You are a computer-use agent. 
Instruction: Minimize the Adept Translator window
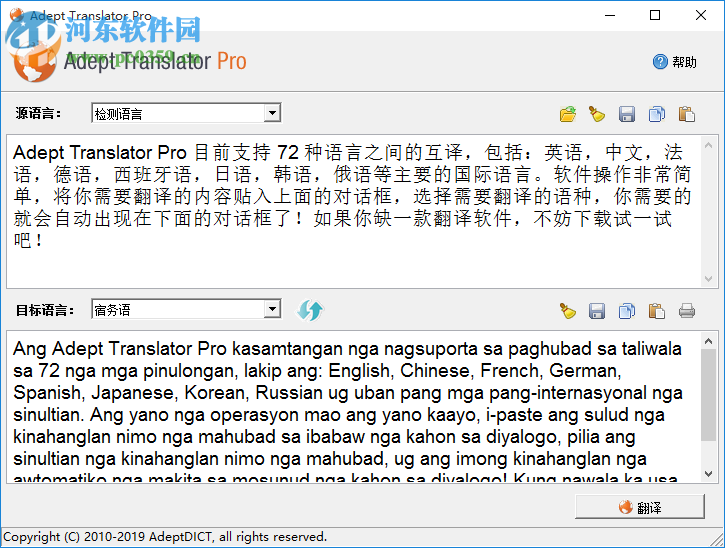click(x=610, y=15)
